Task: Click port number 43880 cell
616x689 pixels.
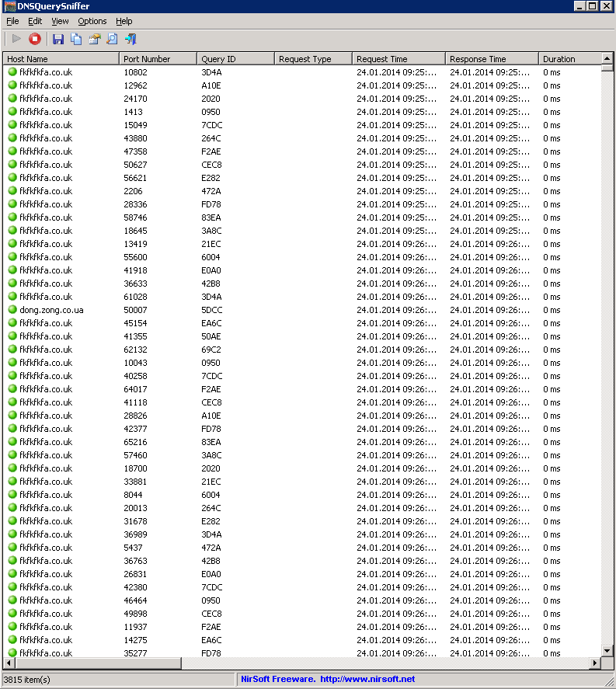Action: (135, 138)
